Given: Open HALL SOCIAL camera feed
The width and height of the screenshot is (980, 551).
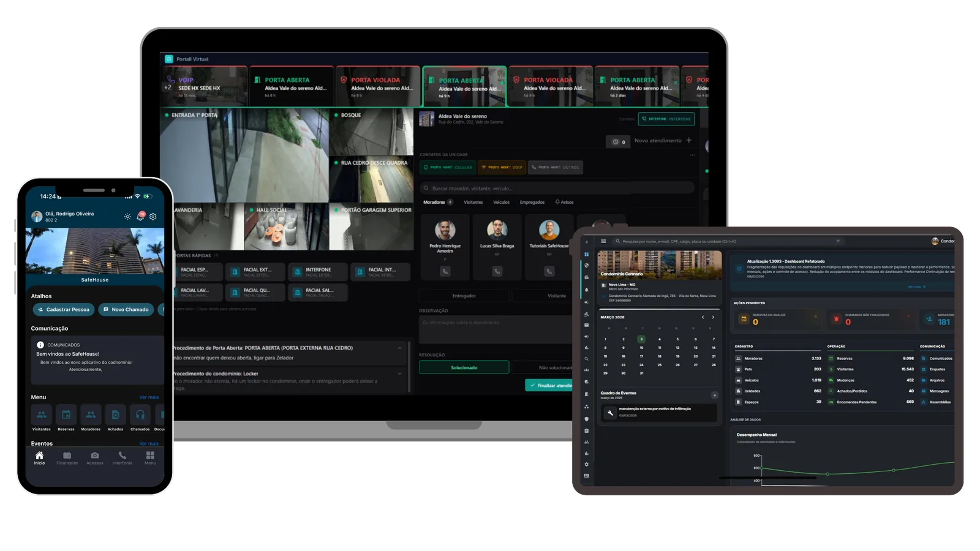Looking at the screenshot, I should (286, 227).
